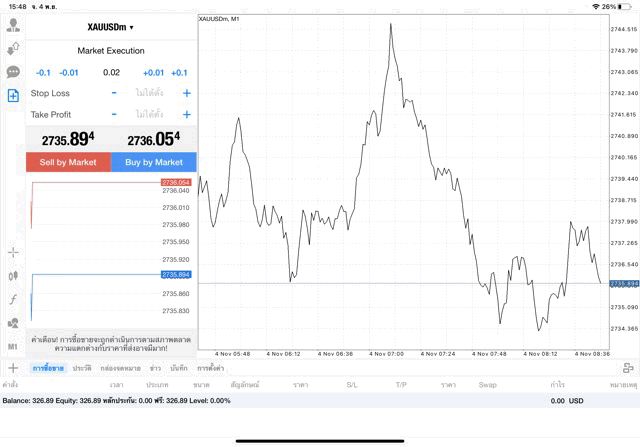
Task: Open the indicators function icon
Action: pyautogui.click(x=13, y=299)
